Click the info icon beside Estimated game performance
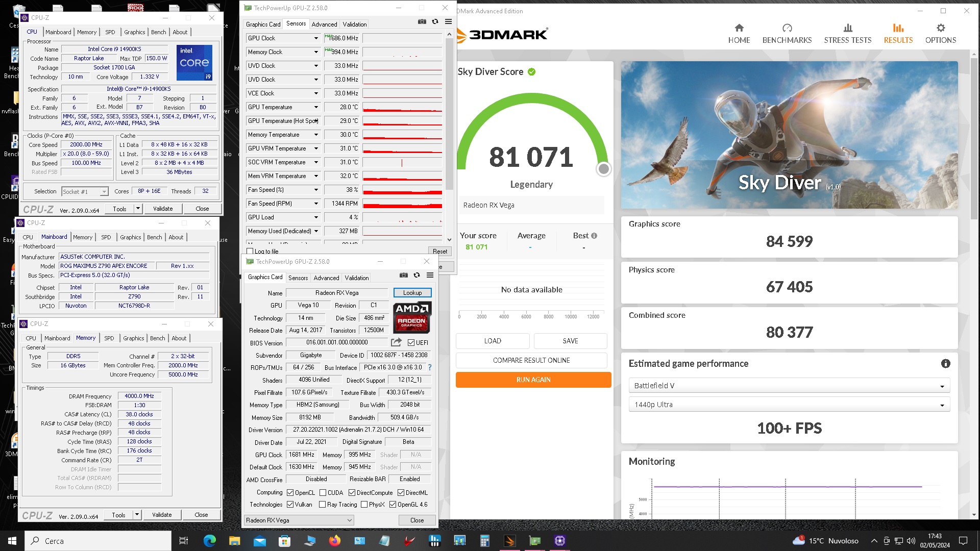Screen dimensions: 980x551 [945, 364]
